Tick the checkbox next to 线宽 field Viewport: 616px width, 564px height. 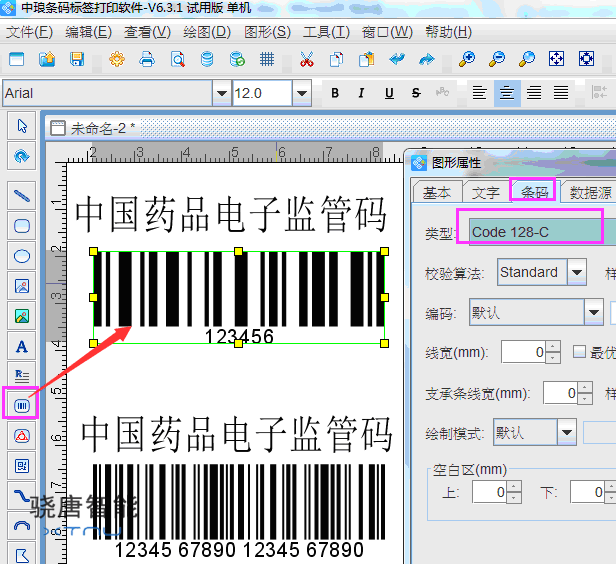pyautogui.click(x=579, y=352)
